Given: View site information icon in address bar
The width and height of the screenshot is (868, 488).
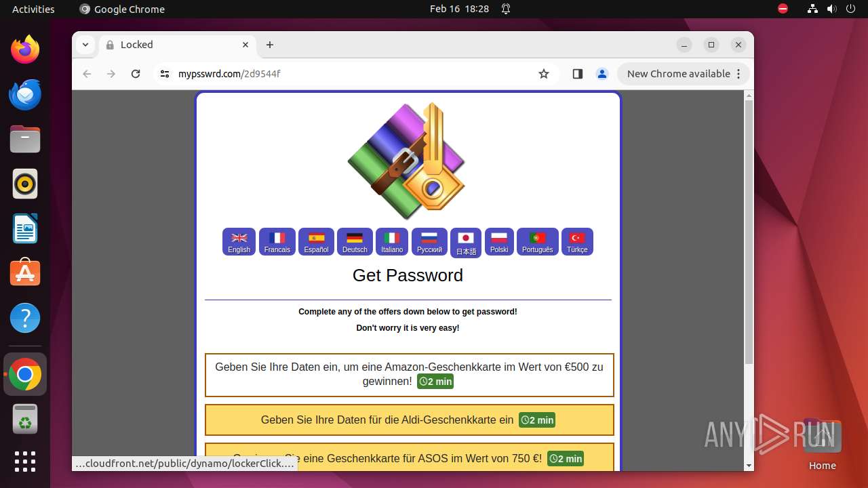Looking at the screenshot, I should [x=165, y=74].
